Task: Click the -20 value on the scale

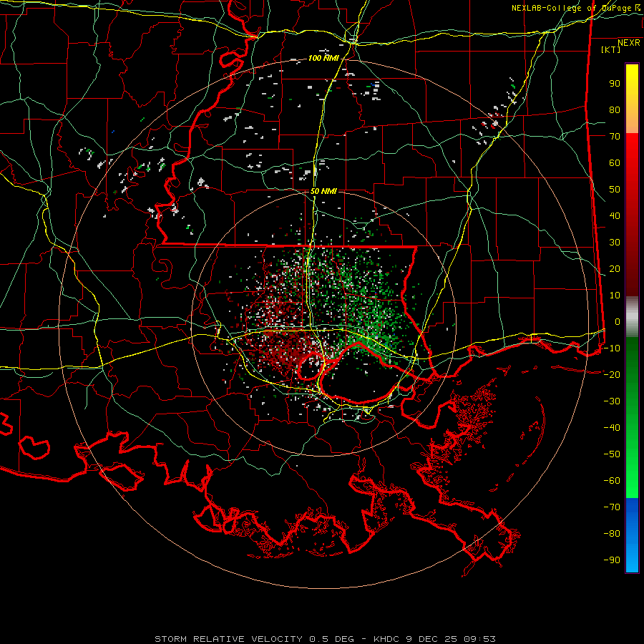Action: pos(612,375)
